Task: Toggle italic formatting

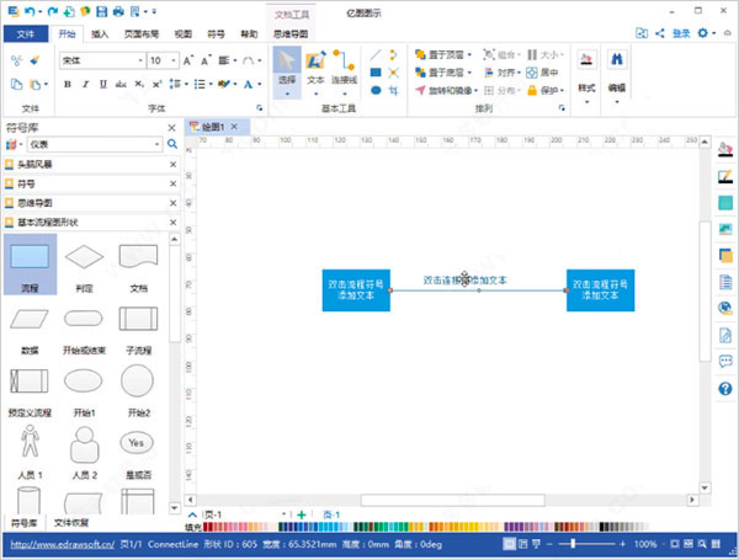Action: tap(86, 84)
